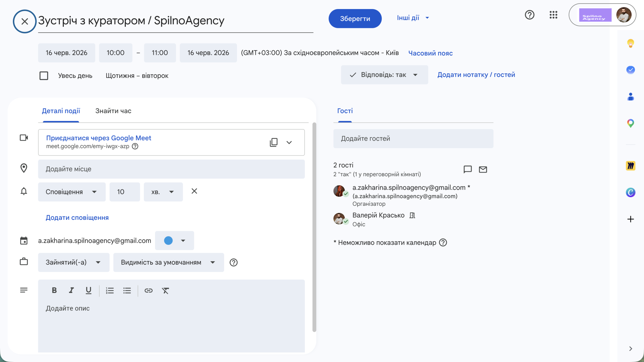
Task: Close the event editor with the X button
Action: [25, 21]
